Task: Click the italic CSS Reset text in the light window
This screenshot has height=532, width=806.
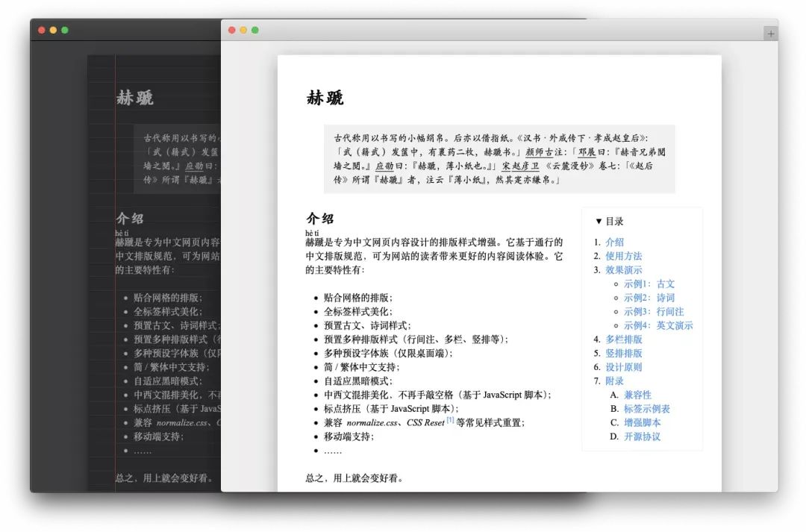Action: pos(425,422)
